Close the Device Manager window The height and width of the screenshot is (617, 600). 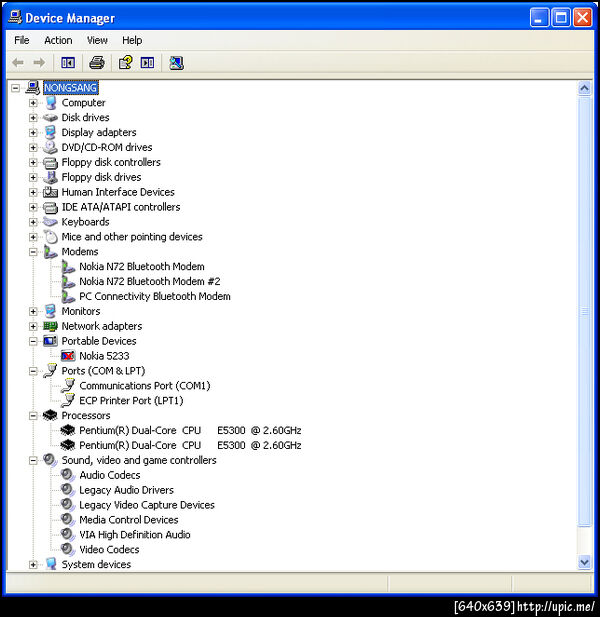(x=583, y=18)
